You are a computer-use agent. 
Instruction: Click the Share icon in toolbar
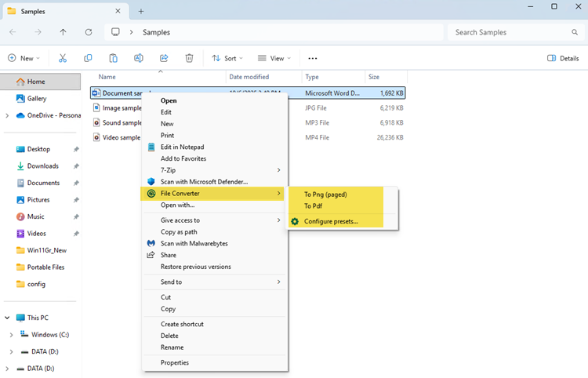(164, 58)
